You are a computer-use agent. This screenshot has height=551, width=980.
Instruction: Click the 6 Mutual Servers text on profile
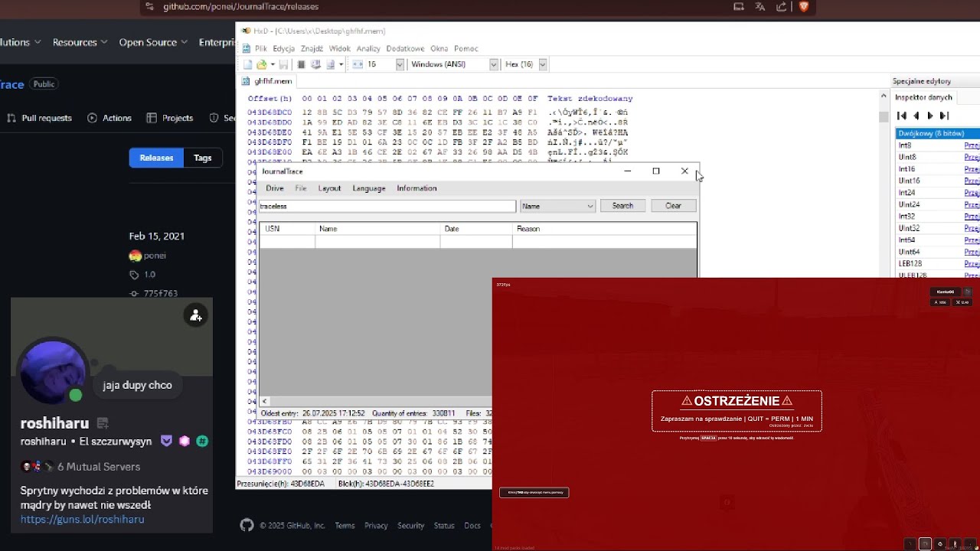(x=99, y=467)
